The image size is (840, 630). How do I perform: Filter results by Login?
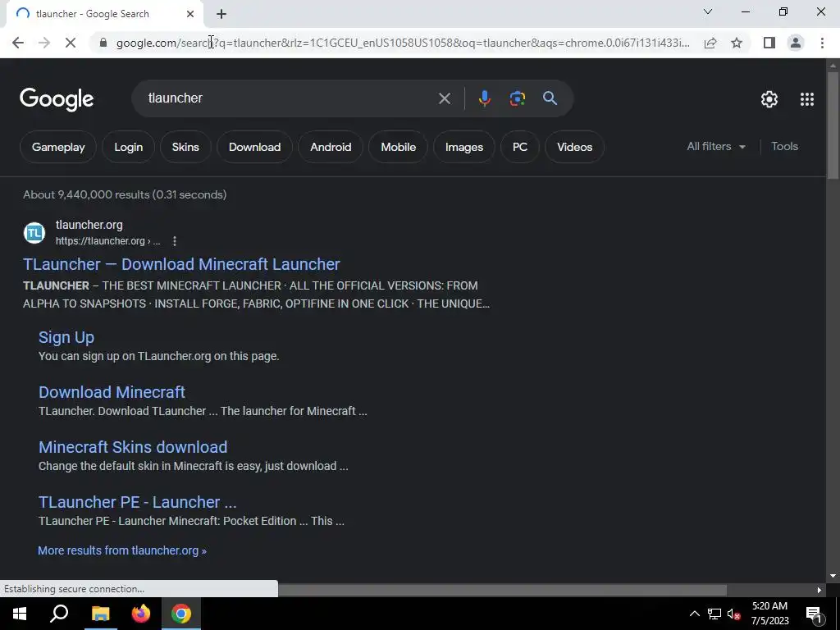point(129,147)
